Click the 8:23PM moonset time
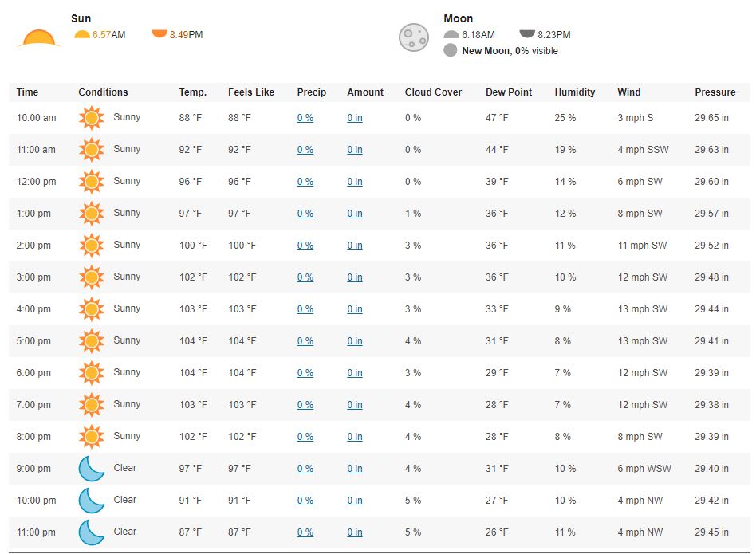The width and height of the screenshot is (756, 554). click(x=554, y=35)
